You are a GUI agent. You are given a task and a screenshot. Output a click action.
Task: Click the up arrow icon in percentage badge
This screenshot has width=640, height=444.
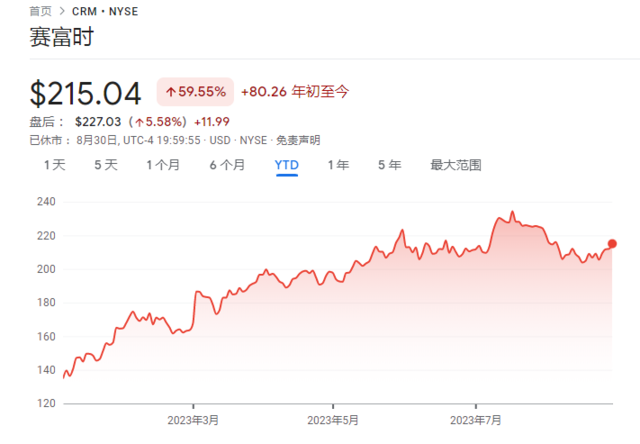(x=171, y=92)
